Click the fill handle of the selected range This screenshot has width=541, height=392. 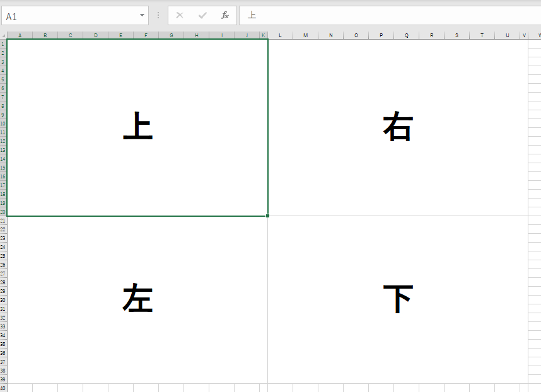point(267,215)
